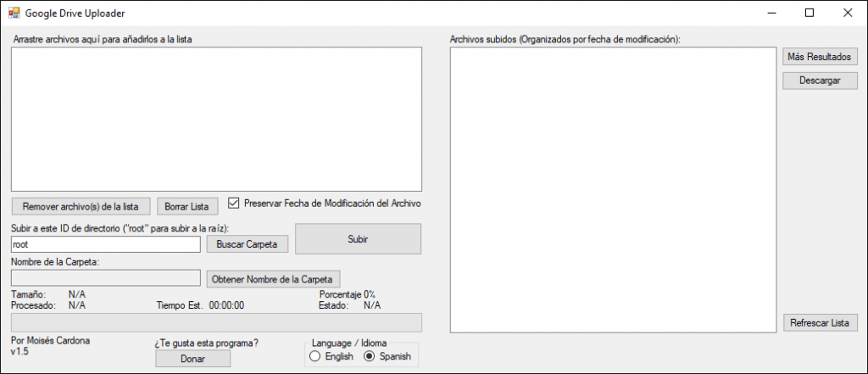Close the Google Drive Uploader window
The image size is (868, 374).
848,13
